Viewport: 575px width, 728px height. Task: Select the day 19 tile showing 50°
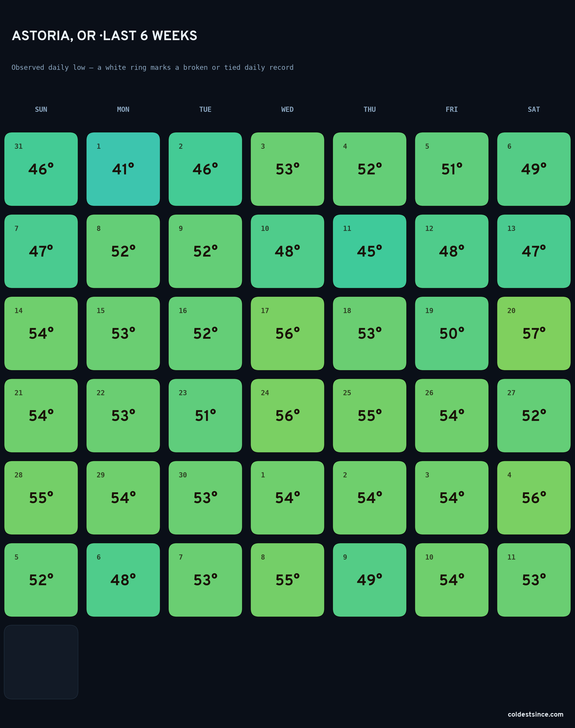452,333
